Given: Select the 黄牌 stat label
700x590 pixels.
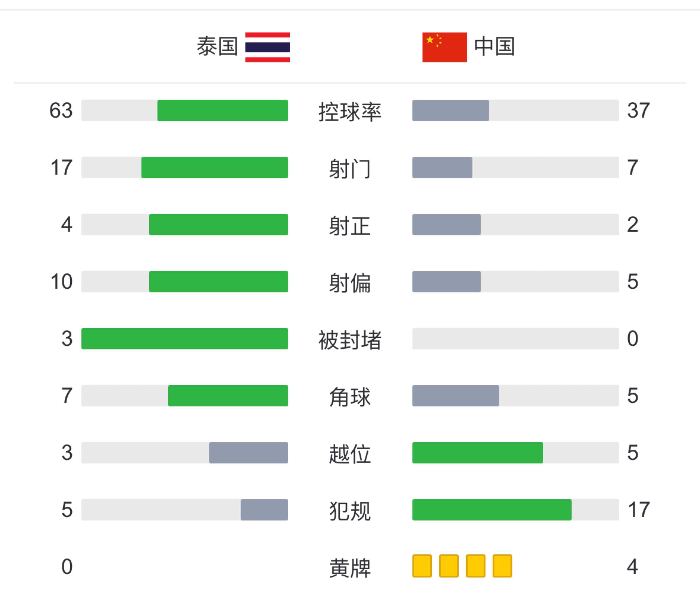Looking at the screenshot, I should (x=350, y=568).
